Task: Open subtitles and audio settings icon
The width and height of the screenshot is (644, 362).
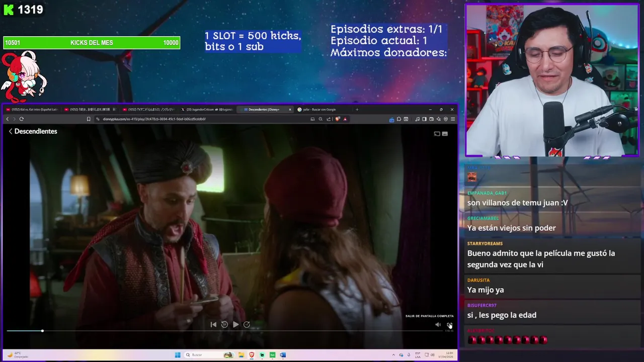Action: click(x=445, y=134)
